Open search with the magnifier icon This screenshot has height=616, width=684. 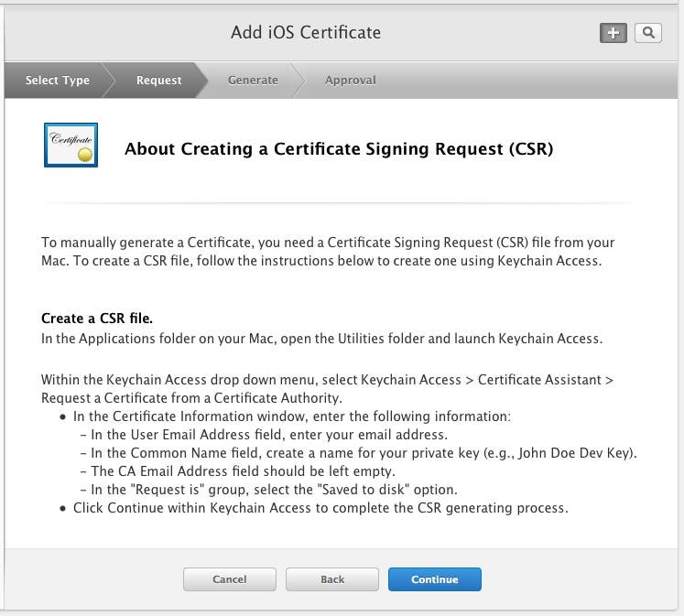point(648,33)
